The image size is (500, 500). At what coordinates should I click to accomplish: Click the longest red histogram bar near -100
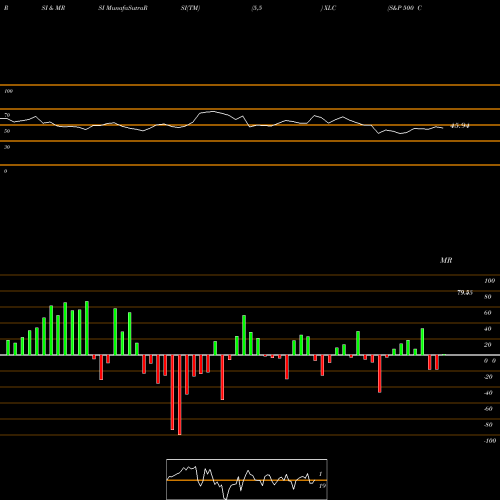coord(180,395)
